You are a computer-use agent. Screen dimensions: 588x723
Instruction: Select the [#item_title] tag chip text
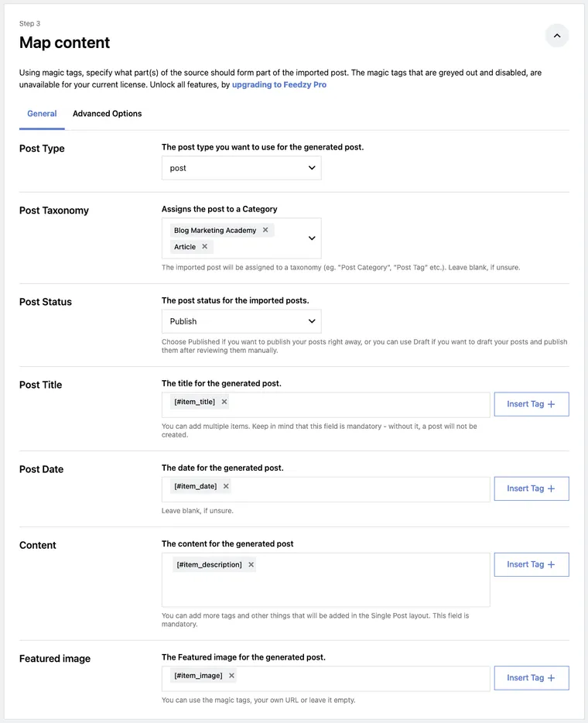[194, 402]
